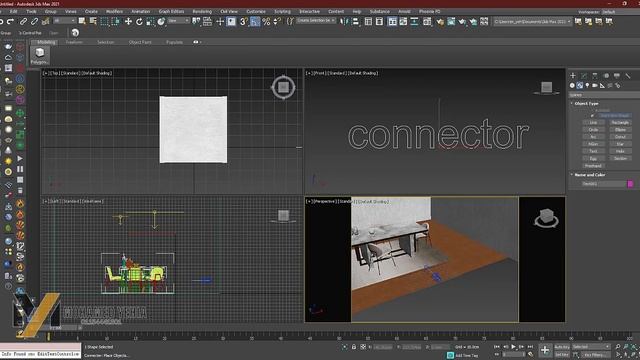Open the Splines category dropdown in Command Panel

[x=604, y=95]
